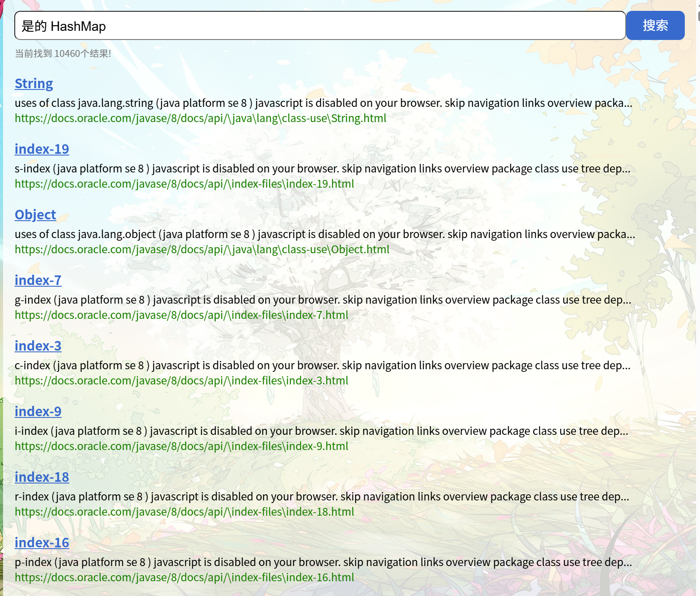Open the index-7 result title link
Image resolution: width=700 pixels, height=596 pixels.
38,280
